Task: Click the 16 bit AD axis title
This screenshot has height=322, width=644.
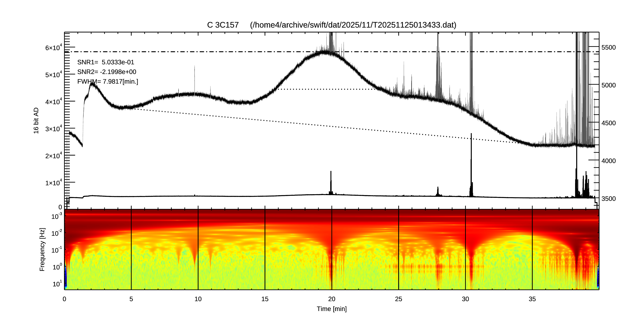Action: 36,121
